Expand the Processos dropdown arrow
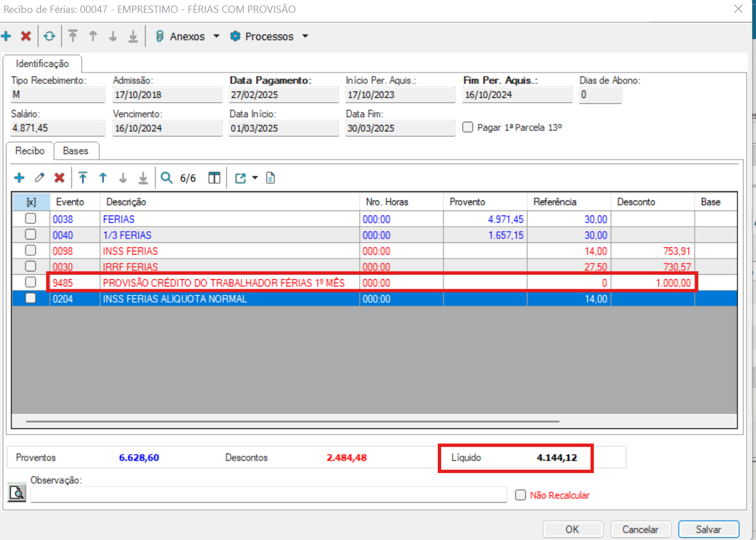This screenshot has height=540, width=756. pyautogui.click(x=305, y=36)
